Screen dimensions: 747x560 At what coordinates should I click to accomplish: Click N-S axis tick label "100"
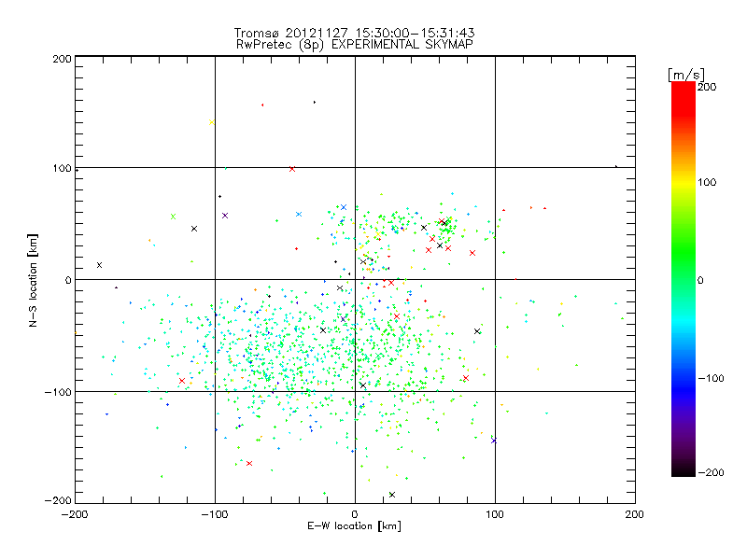(62, 169)
